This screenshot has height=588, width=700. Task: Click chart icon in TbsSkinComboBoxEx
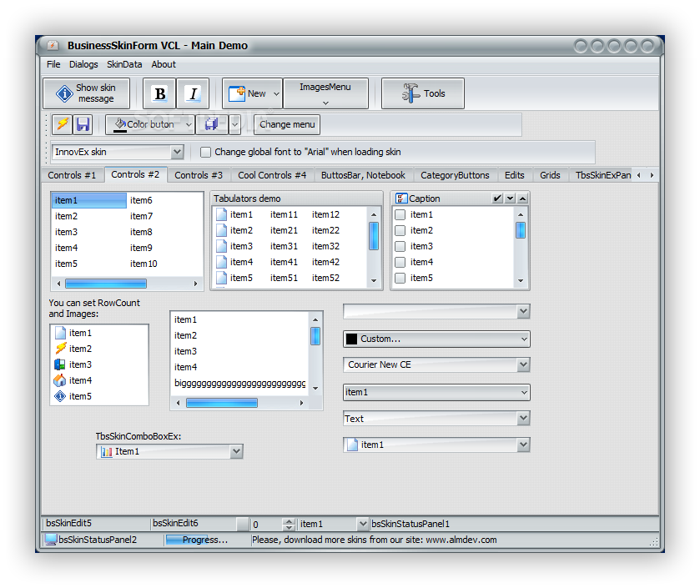coord(107,451)
